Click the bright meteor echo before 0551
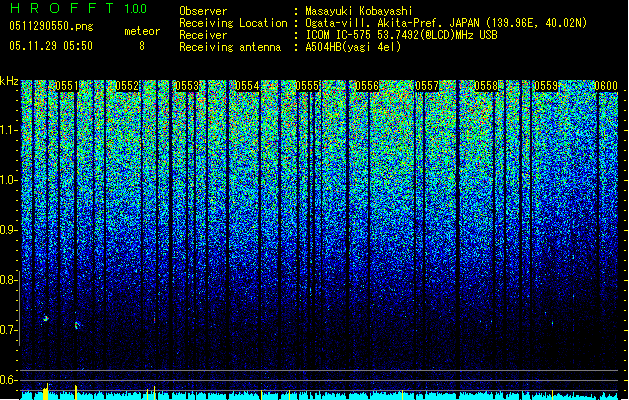This screenshot has height=400, width=629. pos(45,319)
